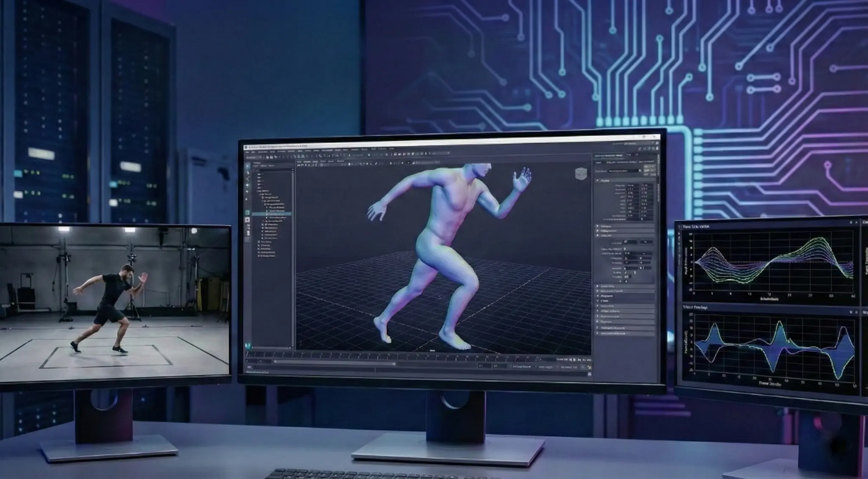
Task: Open the leftmost menu in the menu bar
Action: click(x=247, y=152)
